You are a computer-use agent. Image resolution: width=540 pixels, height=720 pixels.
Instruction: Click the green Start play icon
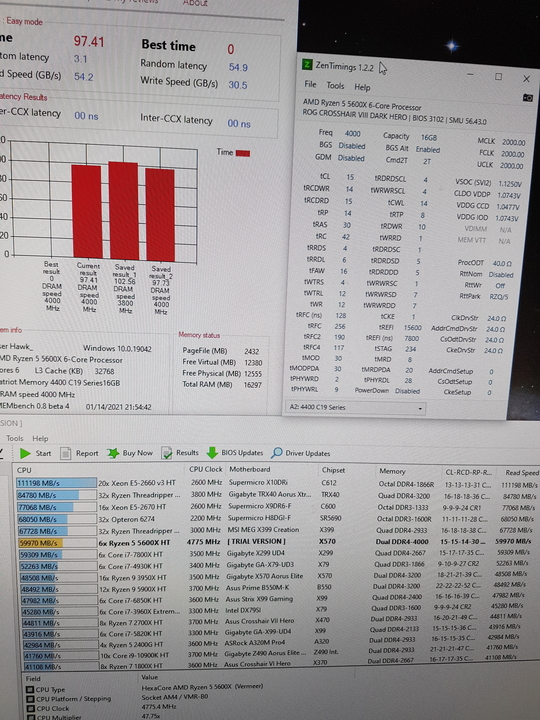click(25, 453)
